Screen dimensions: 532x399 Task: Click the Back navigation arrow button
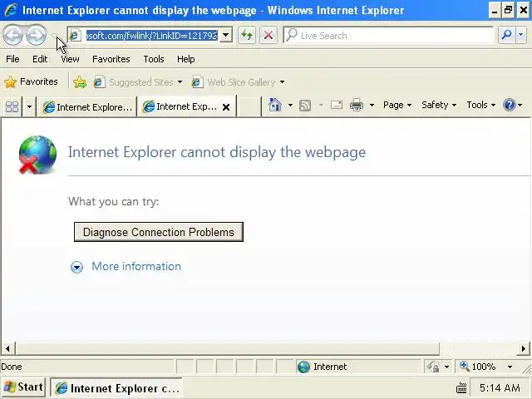tap(13, 35)
